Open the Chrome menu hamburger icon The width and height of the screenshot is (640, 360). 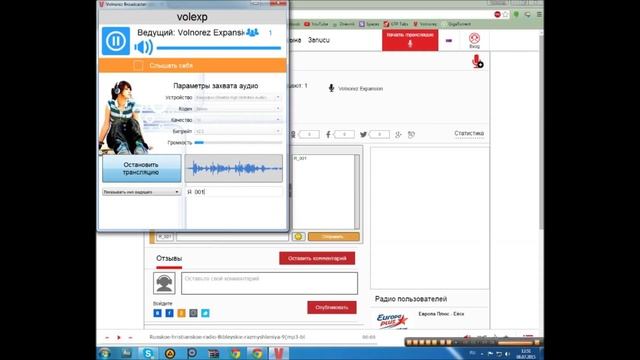point(539,14)
